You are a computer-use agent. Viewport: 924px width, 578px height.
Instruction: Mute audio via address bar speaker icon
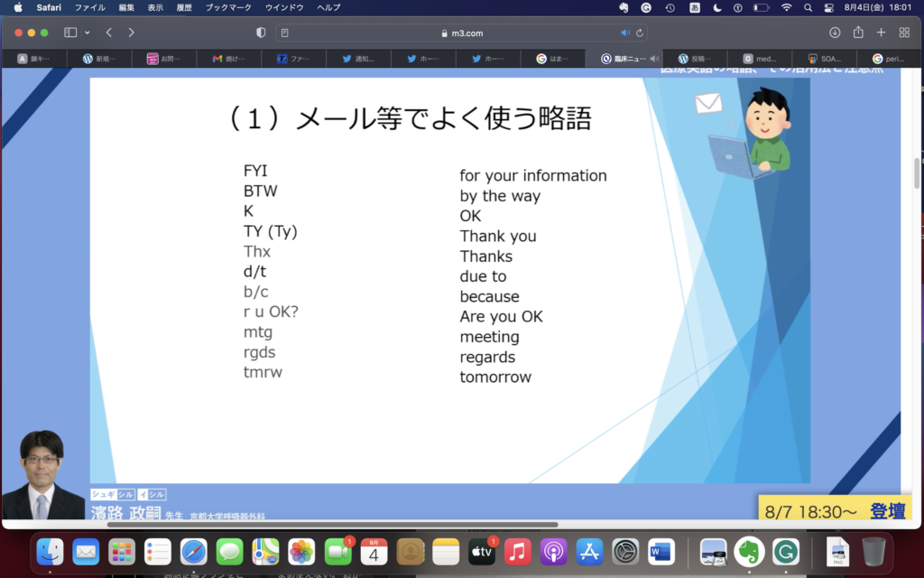coord(625,33)
